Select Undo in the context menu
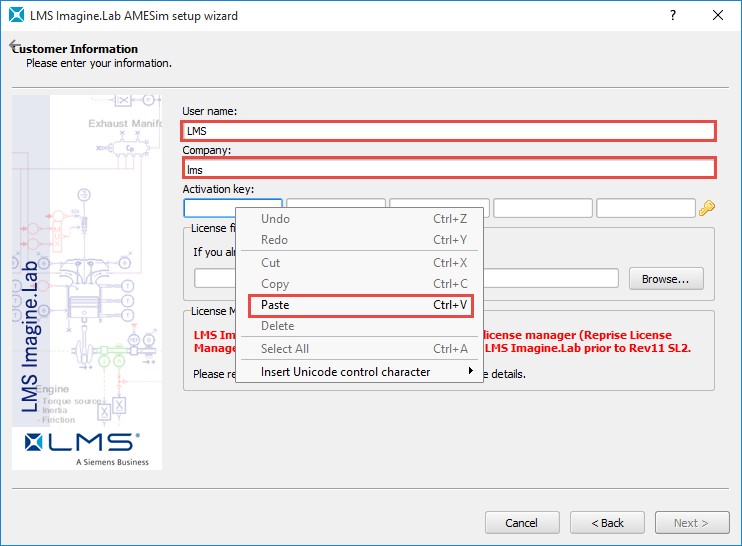The width and height of the screenshot is (742, 546). coord(275,219)
